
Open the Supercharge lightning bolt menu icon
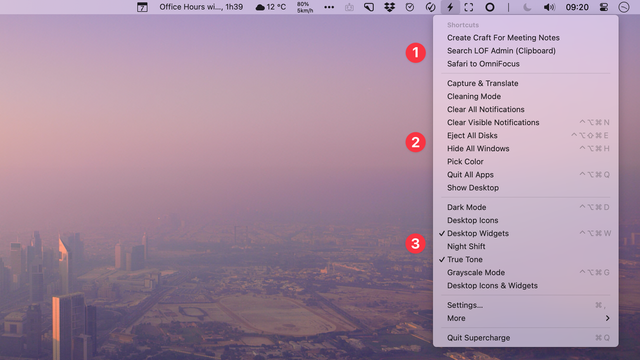click(x=450, y=7)
